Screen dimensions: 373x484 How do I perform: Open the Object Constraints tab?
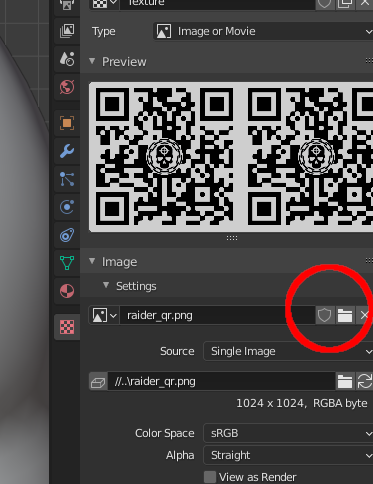tap(67, 235)
